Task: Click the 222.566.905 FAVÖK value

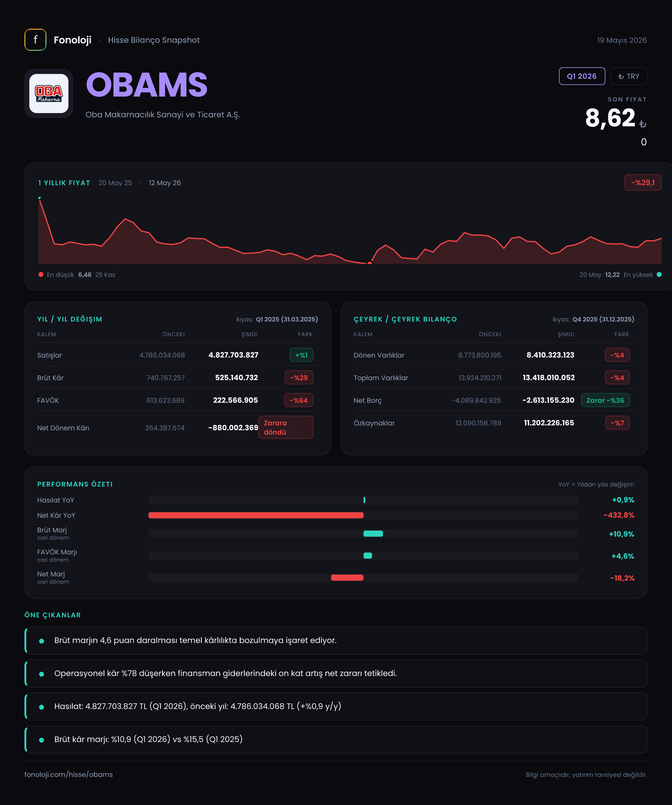Action: coord(235,400)
